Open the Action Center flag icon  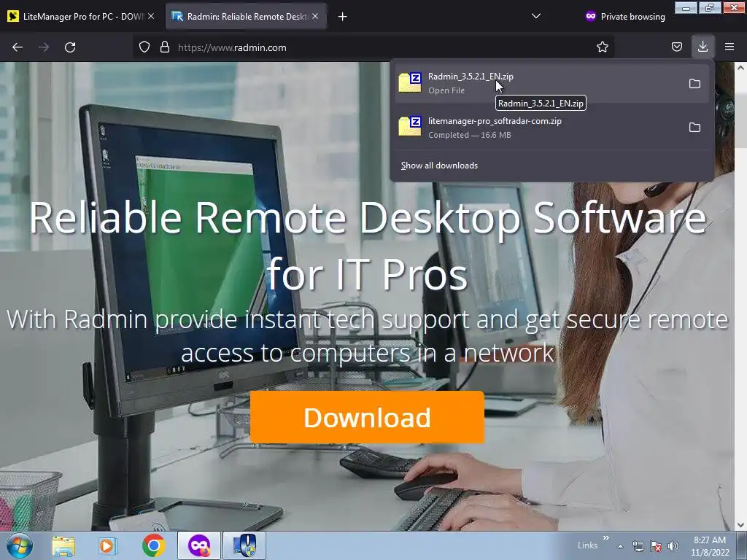click(x=656, y=546)
